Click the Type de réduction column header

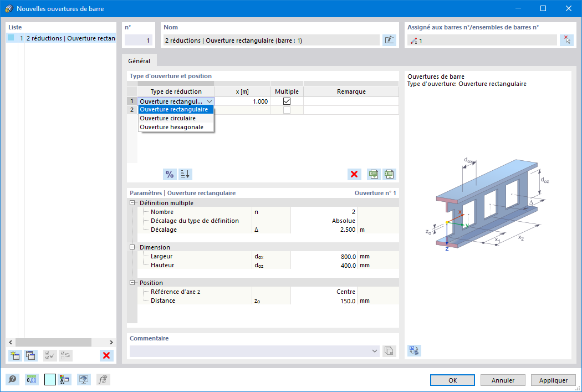tap(176, 91)
